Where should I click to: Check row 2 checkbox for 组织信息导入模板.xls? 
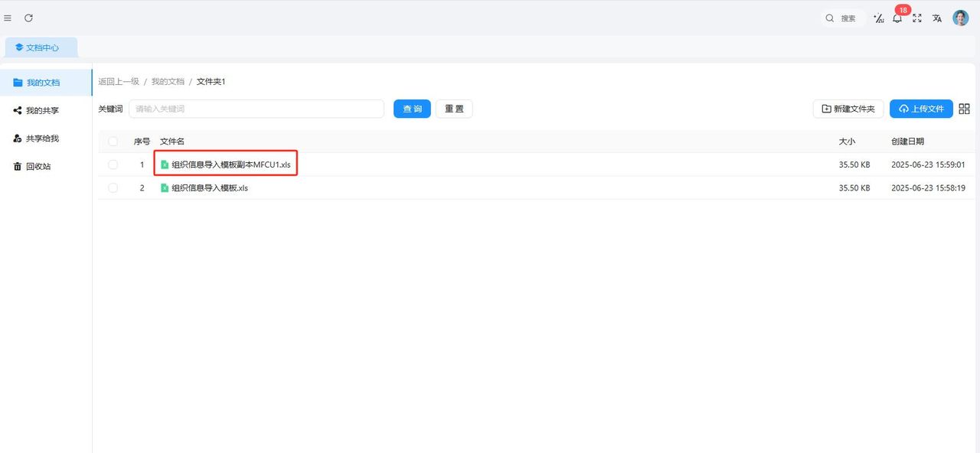pyautogui.click(x=113, y=187)
